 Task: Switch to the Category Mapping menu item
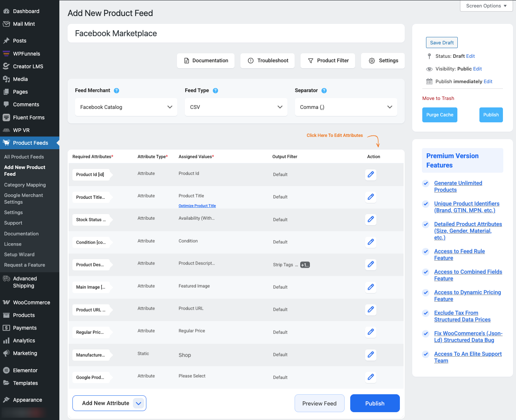[x=25, y=185]
